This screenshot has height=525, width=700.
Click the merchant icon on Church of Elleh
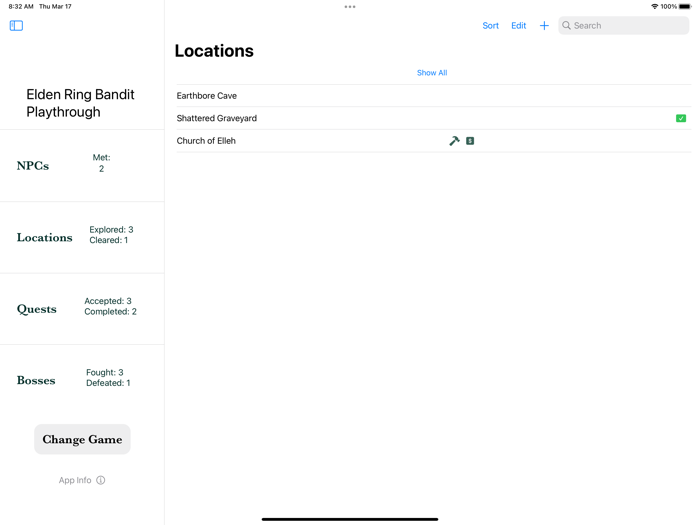[470, 141]
